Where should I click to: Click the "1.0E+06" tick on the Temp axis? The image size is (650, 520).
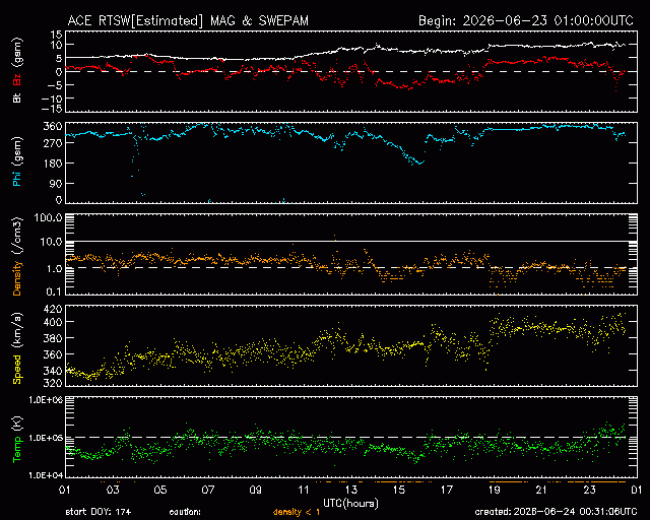click(45, 400)
